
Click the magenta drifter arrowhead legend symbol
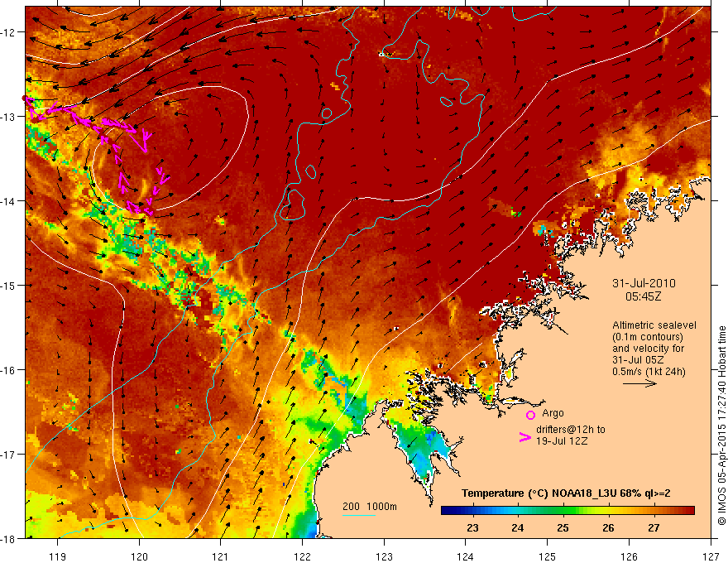(525, 437)
